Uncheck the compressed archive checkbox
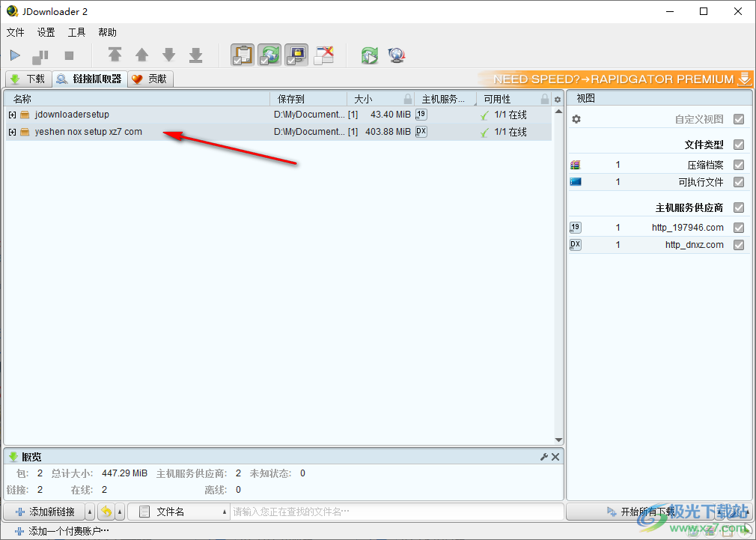The image size is (756, 540). (739, 165)
